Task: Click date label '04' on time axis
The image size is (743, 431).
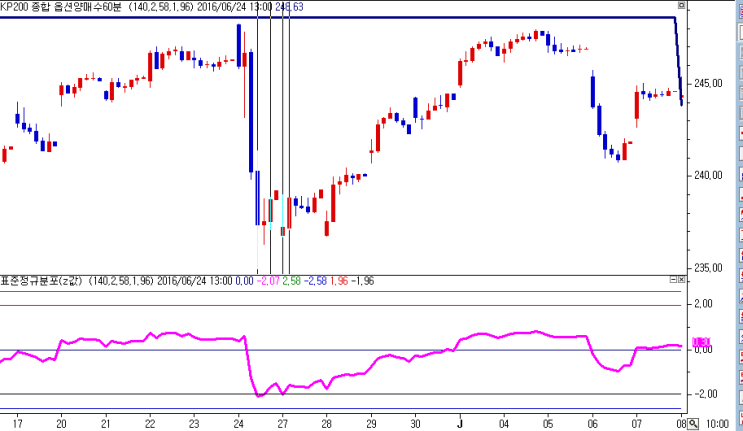Action: (504, 423)
